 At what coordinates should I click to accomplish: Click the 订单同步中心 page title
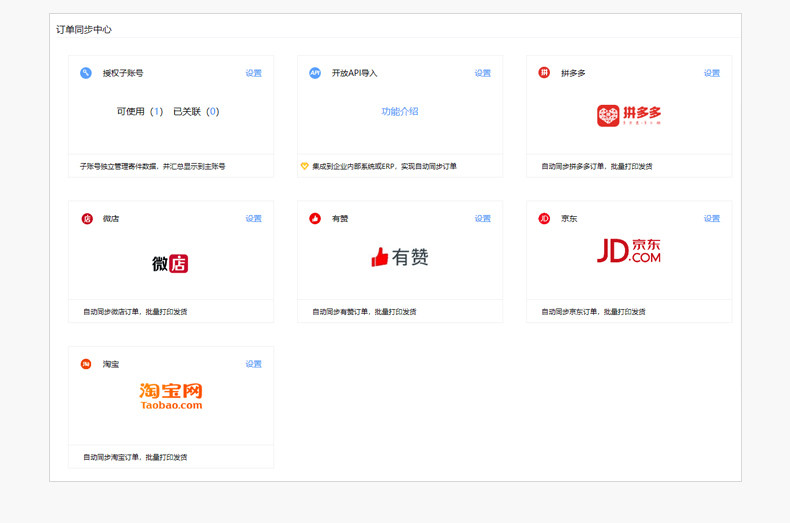(x=84, y=30)
